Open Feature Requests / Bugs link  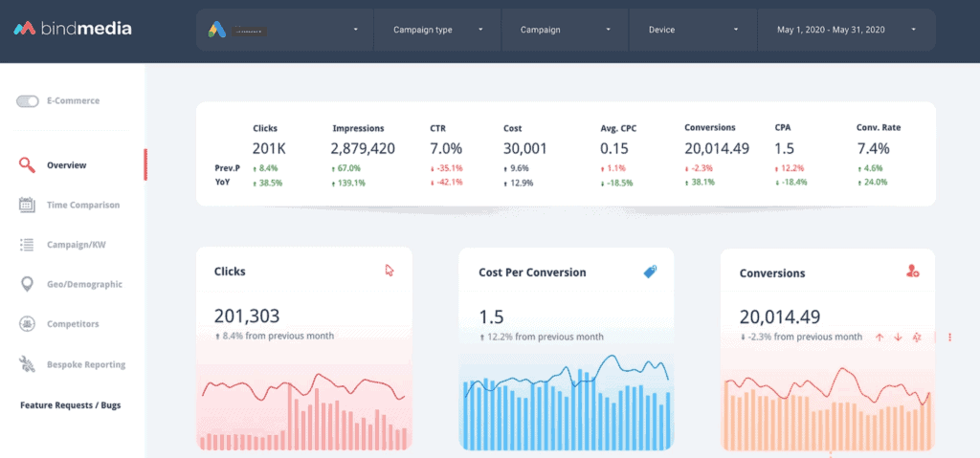(x=71, y=404)
